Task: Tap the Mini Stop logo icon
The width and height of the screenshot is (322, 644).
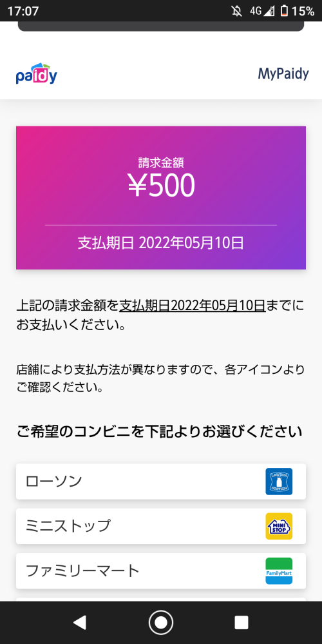Action: click(279, 526)
